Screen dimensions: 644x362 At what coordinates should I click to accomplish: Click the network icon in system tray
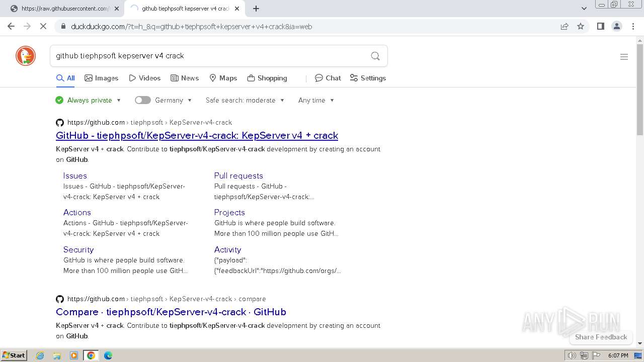click(584, 355)
